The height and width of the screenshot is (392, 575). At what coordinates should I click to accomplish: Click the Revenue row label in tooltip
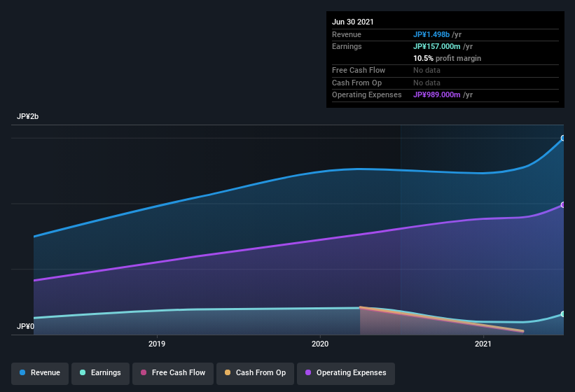click(347, 34)
